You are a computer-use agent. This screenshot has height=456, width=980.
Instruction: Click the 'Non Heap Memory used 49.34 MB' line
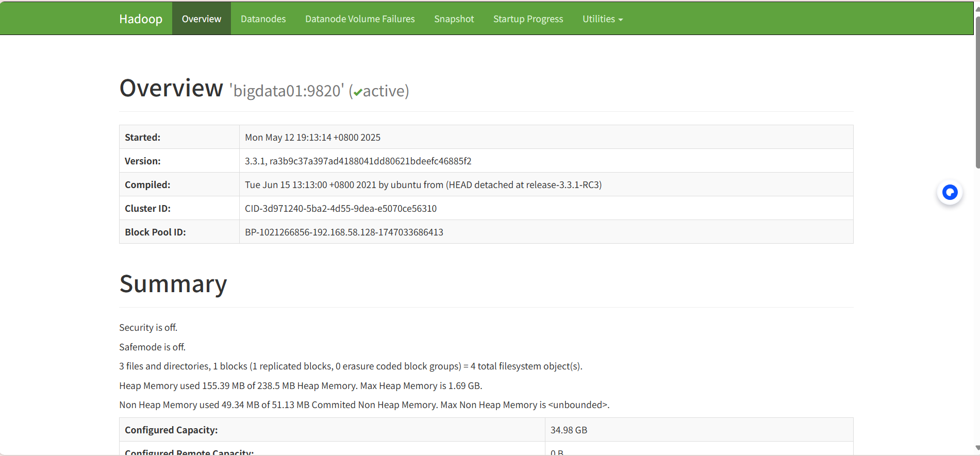[x=364, y=405]
